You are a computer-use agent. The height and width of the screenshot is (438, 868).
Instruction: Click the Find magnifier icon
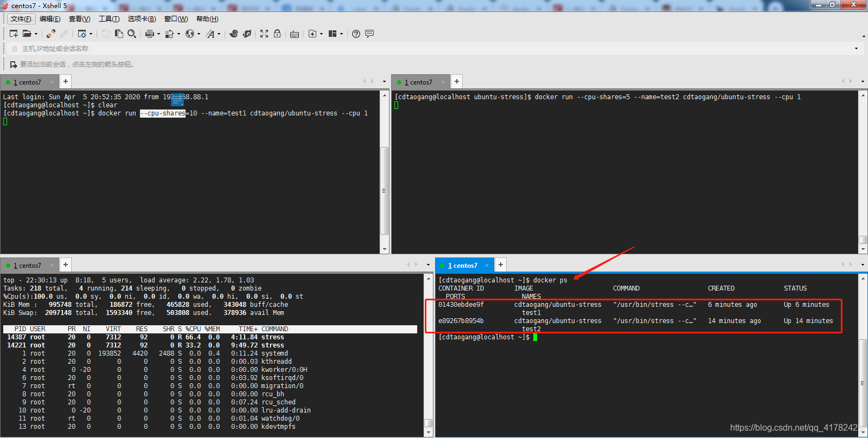click(x=132, y=34)
